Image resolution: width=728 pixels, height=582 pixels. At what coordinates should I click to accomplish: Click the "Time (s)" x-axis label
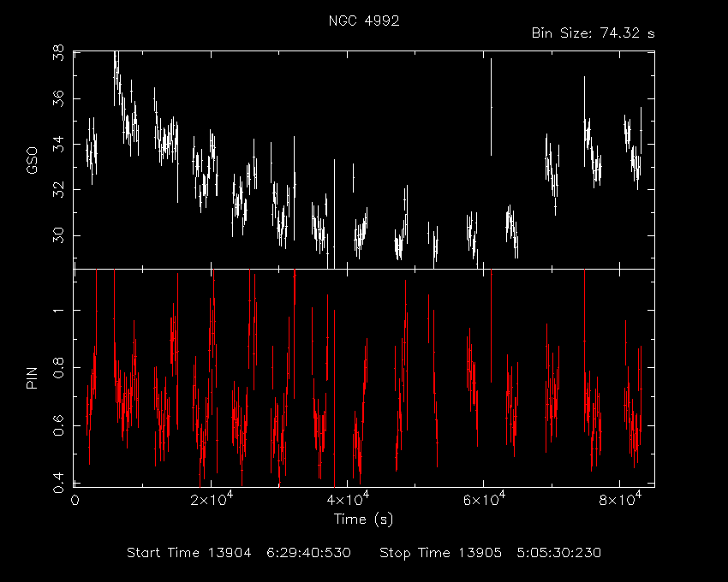pos(363,519)
